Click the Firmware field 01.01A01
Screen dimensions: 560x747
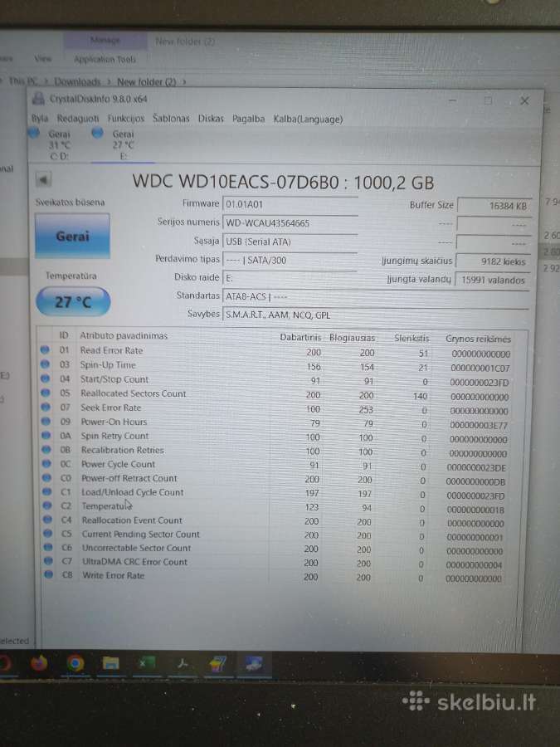point(290,204)
